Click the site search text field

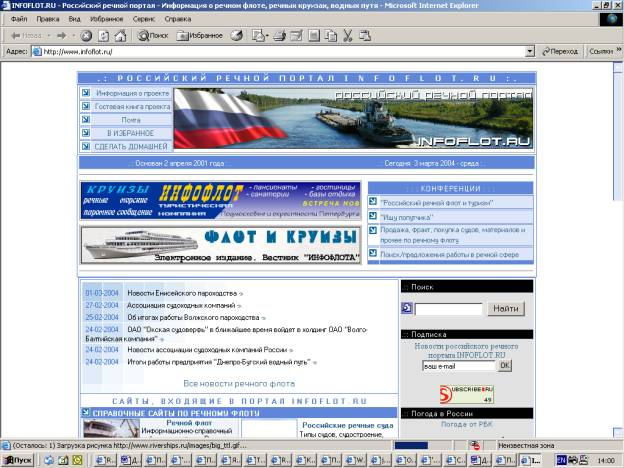pyautogui.click(x=448, y=309)
